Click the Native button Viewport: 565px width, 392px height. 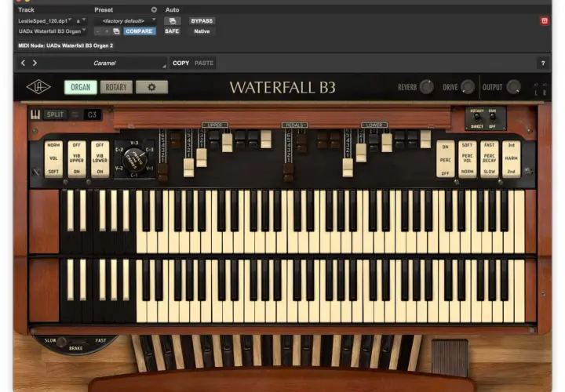[x=202, y=31]
